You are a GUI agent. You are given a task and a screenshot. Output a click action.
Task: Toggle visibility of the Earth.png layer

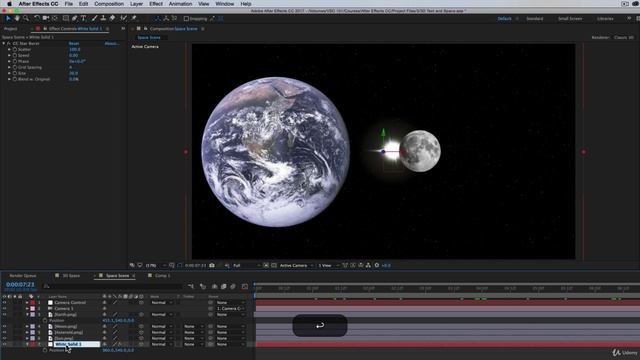tap(4, 315)
